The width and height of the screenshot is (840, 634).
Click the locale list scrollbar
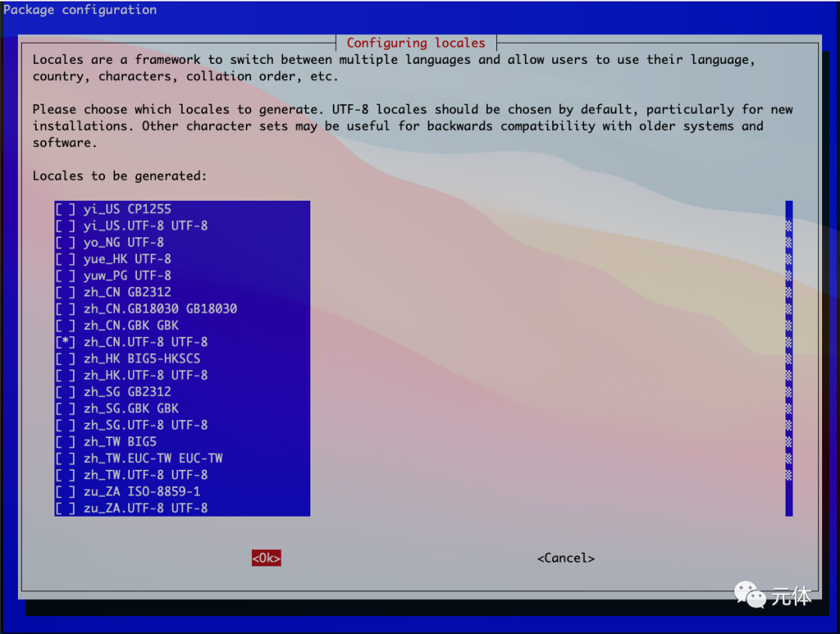789,358
